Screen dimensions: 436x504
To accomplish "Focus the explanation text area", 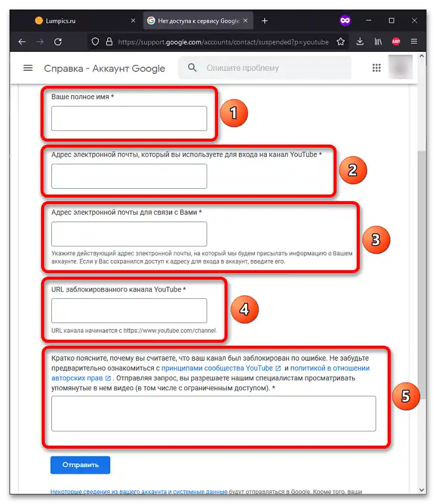I will pos(214,414).
